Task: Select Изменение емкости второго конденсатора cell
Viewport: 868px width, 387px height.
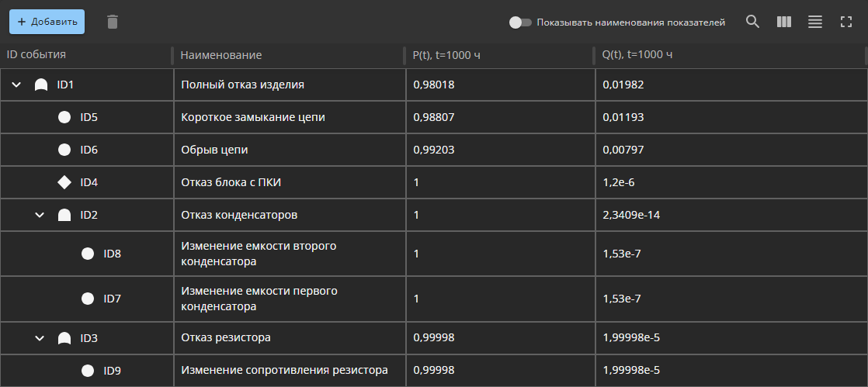Action: (290, 254)
